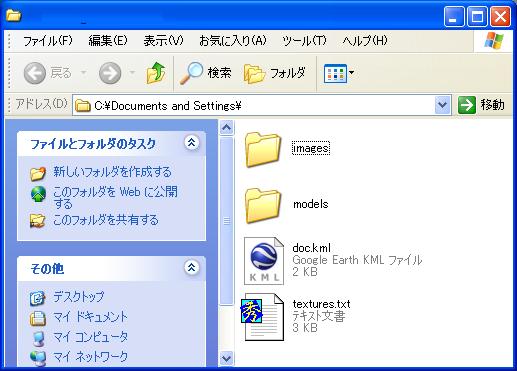Image resolution: width=517 pixels, height=371 pixels.
Task: Click the デスクトップ desktop icon
Action: pyautogui.click(x=37, y=298)
